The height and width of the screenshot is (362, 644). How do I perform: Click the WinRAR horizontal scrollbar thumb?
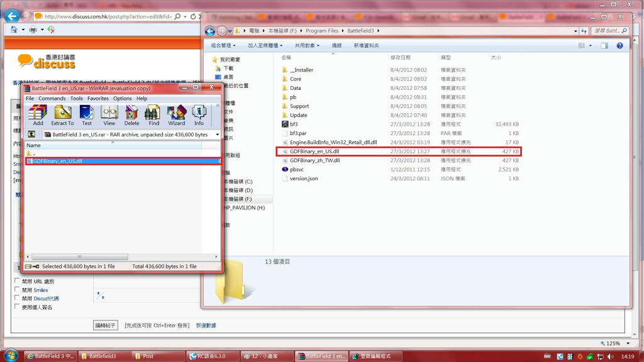80,257
